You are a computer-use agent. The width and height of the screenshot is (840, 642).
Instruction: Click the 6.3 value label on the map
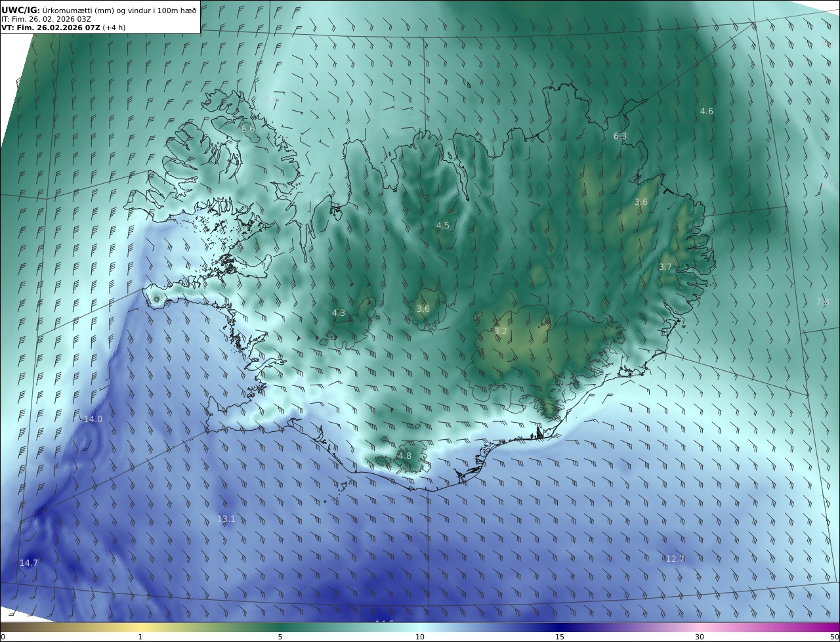[619, 137]
